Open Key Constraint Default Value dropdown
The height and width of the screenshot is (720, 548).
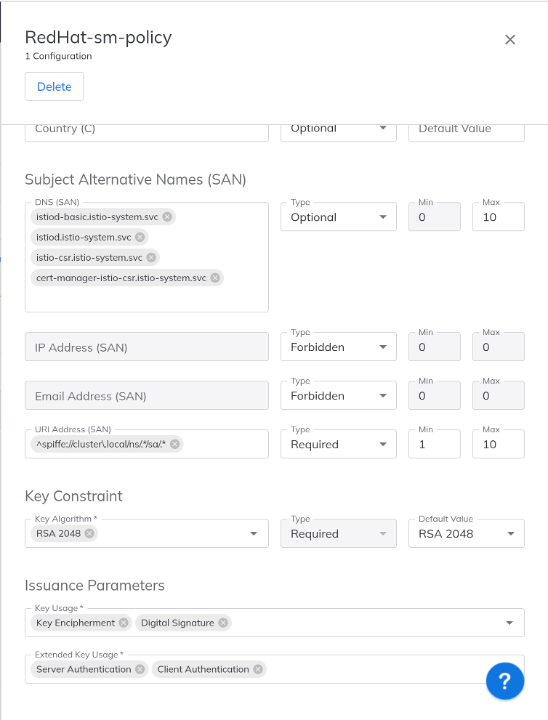pyautogui.click(x=466, y=534)
